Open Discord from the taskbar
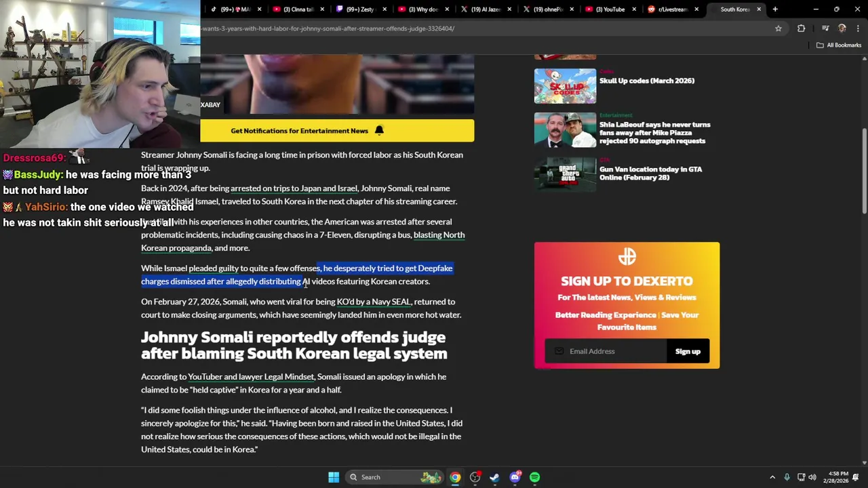This screenshot has height=488, width=868. pos(515,477)
